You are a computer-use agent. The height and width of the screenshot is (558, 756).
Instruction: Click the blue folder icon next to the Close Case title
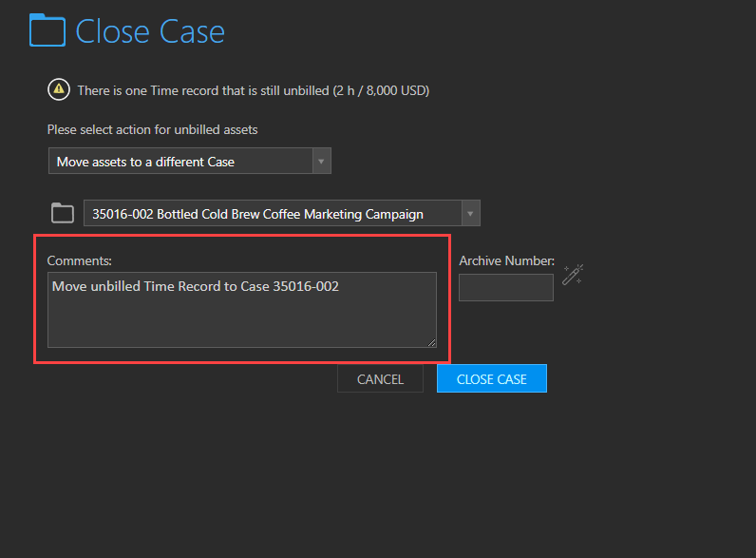point(47,30)
